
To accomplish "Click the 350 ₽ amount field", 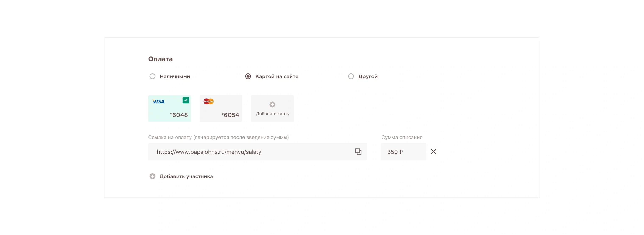I will pos(404,152).
